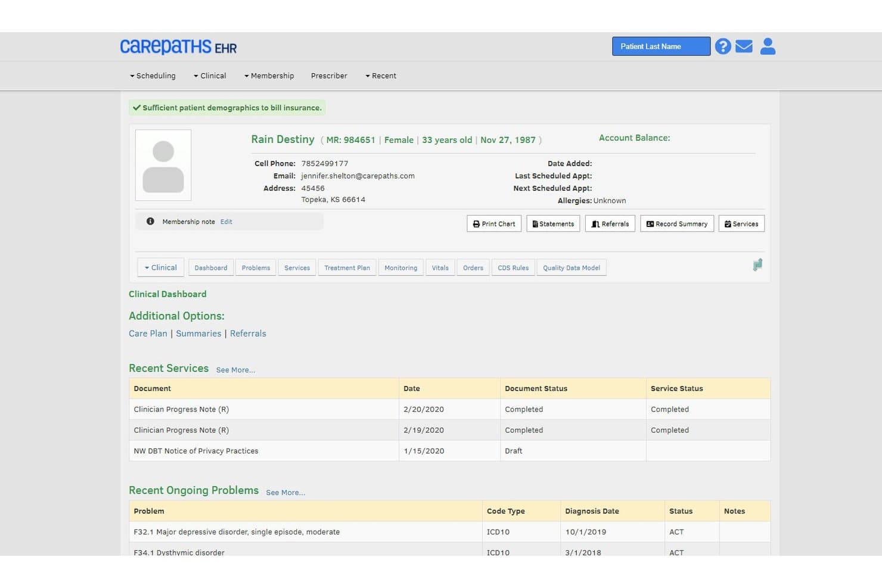
Task: Click the patient photo placeholder
Action: tap(163, 165)
